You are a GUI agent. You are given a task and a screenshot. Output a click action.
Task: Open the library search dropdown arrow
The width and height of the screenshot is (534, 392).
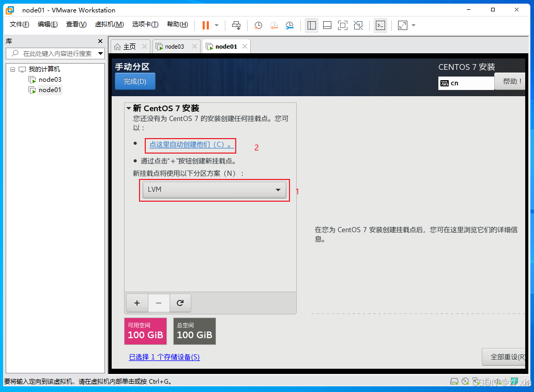click(x=100, y=53)
